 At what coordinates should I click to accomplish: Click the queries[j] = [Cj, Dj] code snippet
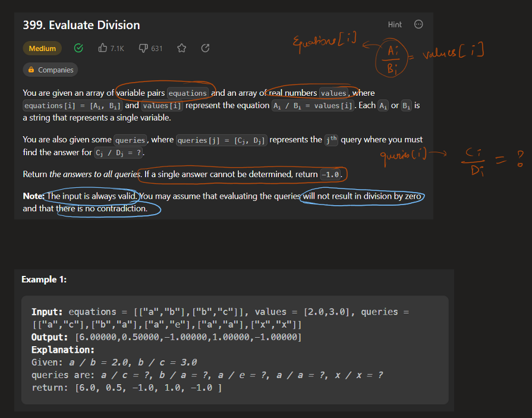pos(222,140)
